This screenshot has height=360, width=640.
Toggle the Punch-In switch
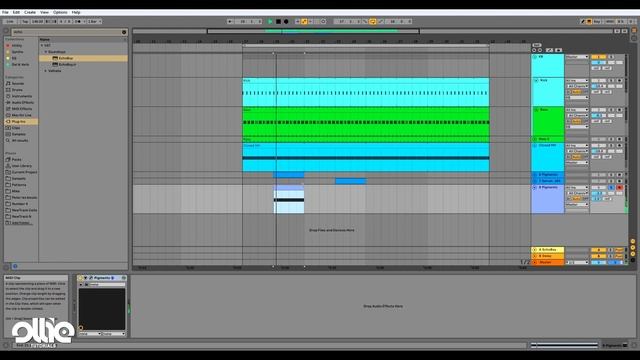click(365, 21)
